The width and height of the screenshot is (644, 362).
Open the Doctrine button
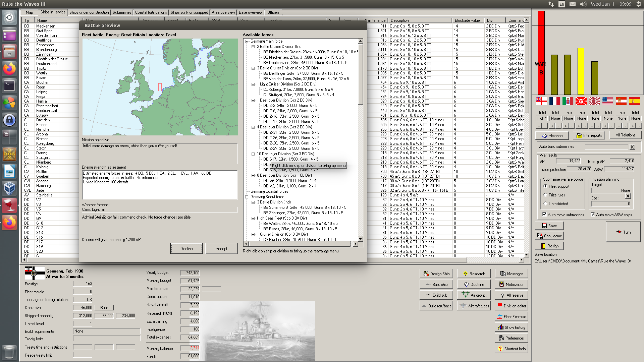coord(474,285)
